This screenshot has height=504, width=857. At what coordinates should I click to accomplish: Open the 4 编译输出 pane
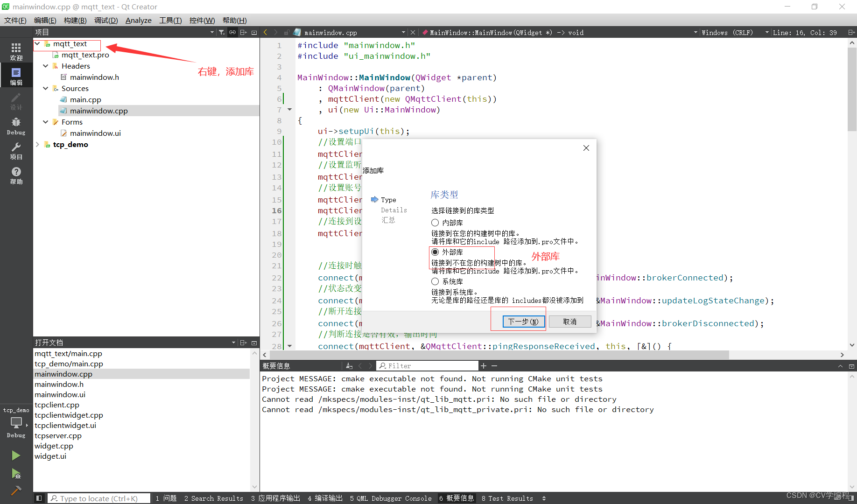click(x=325, y=498)
